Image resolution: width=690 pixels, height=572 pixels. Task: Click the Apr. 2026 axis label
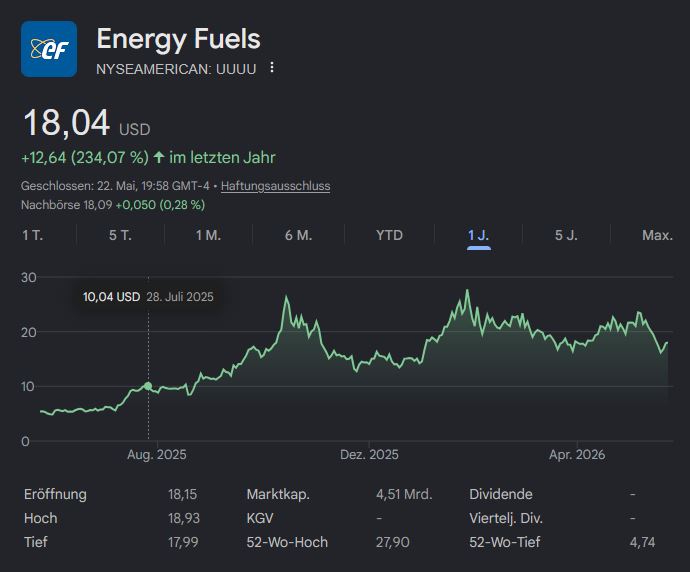point(577,455)
